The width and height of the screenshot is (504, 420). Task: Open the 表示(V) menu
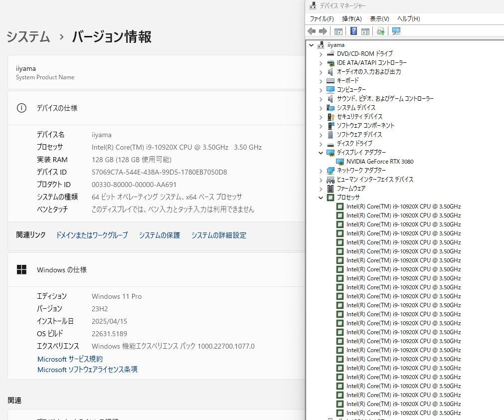379,19
